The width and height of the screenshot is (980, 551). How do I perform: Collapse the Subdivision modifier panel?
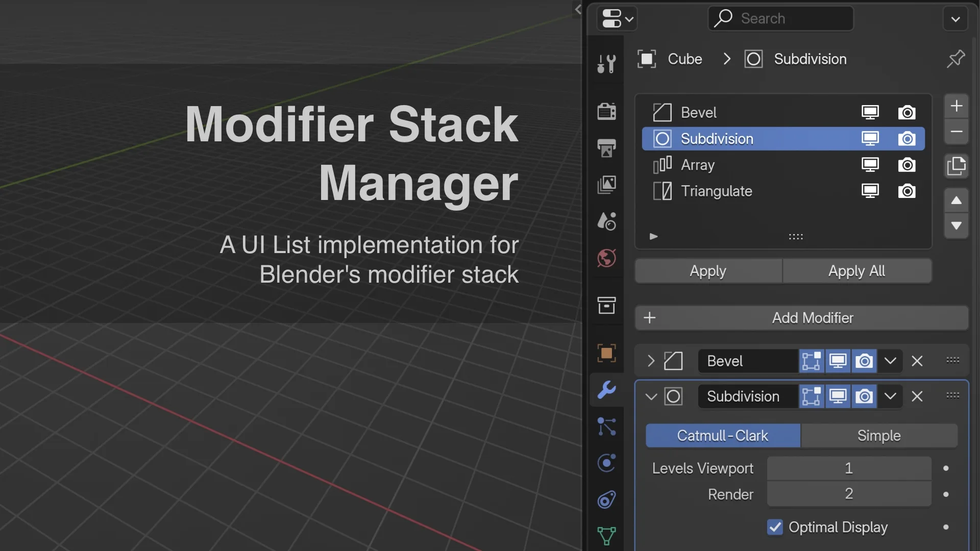651,396
